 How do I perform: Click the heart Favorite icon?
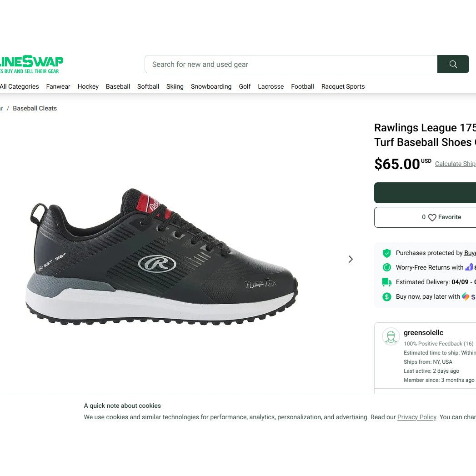pyautogui.click(x=432, y=217)
